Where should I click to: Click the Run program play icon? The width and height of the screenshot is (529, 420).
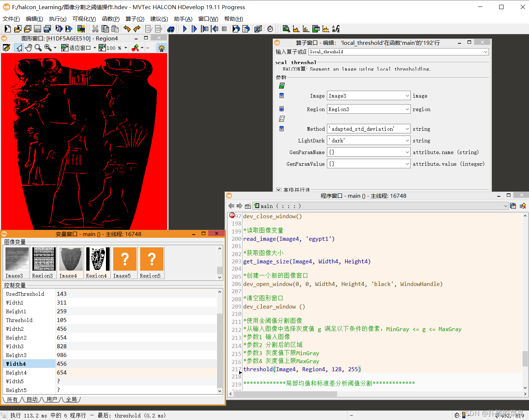click(x=185, y=29)
